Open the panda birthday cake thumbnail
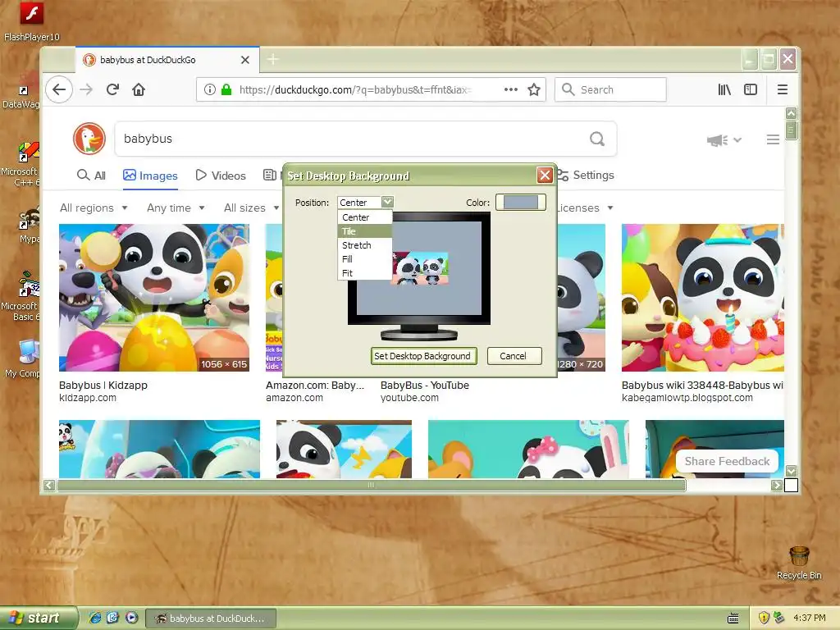The image size is (840, 630). 702,297
